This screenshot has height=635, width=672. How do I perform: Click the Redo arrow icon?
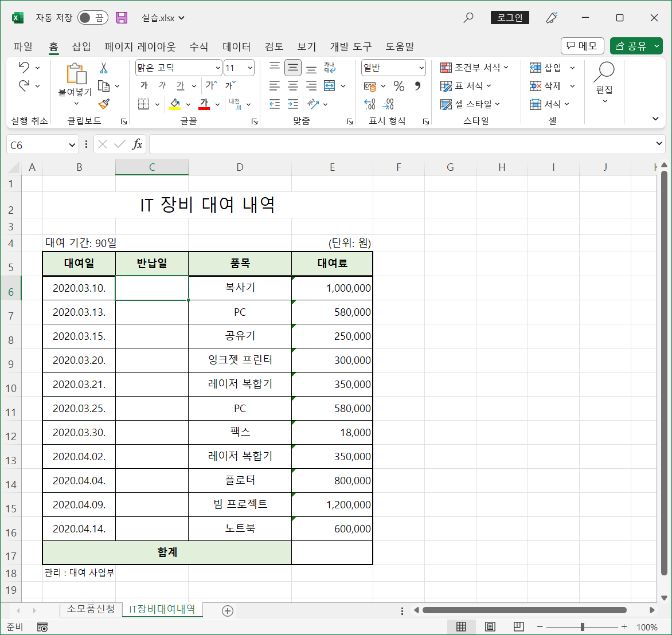click(24, 86)
